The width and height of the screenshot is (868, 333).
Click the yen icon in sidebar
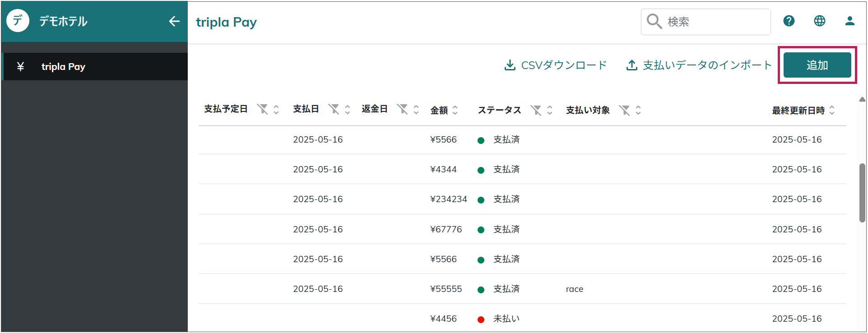point(20,67)
